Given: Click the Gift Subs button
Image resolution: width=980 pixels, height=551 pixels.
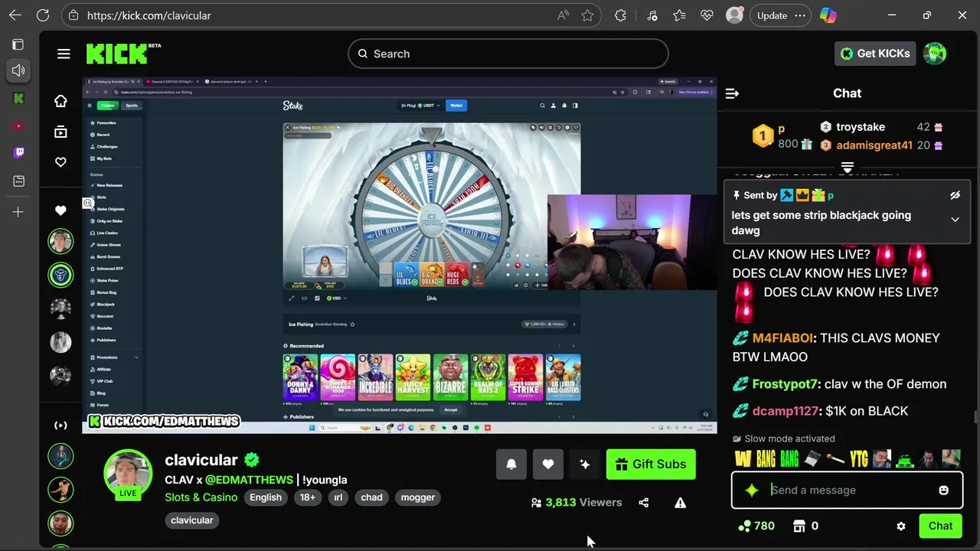Looking at the screenshot, I should (x=651, y=465).
